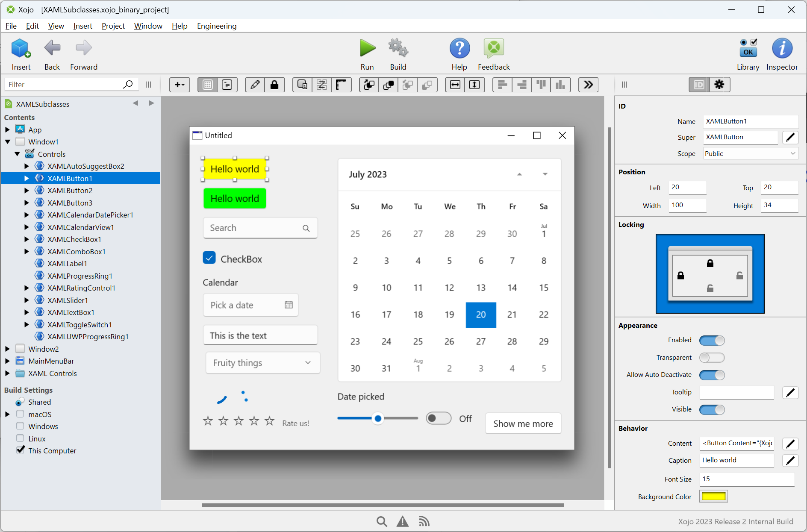Open the Project menu
The height and width of the screenshot is (532, 807).
(x=113, y=26)
